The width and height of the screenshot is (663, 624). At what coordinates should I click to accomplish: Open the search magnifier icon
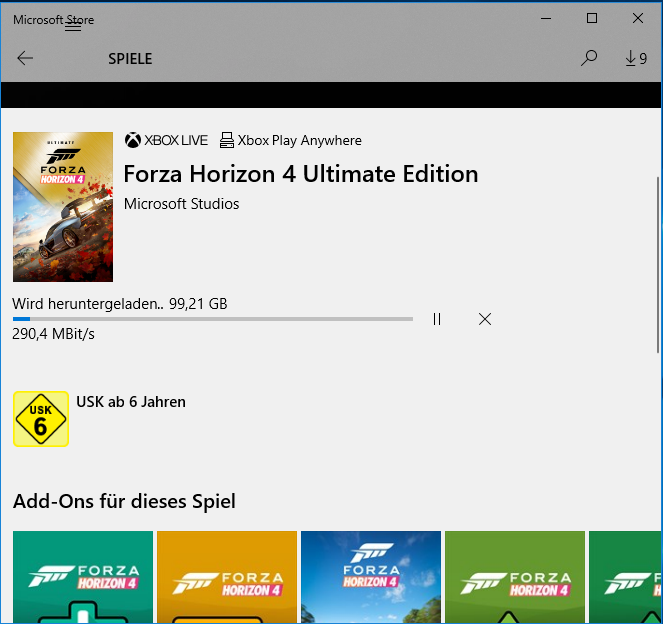(x=589, y=58)
